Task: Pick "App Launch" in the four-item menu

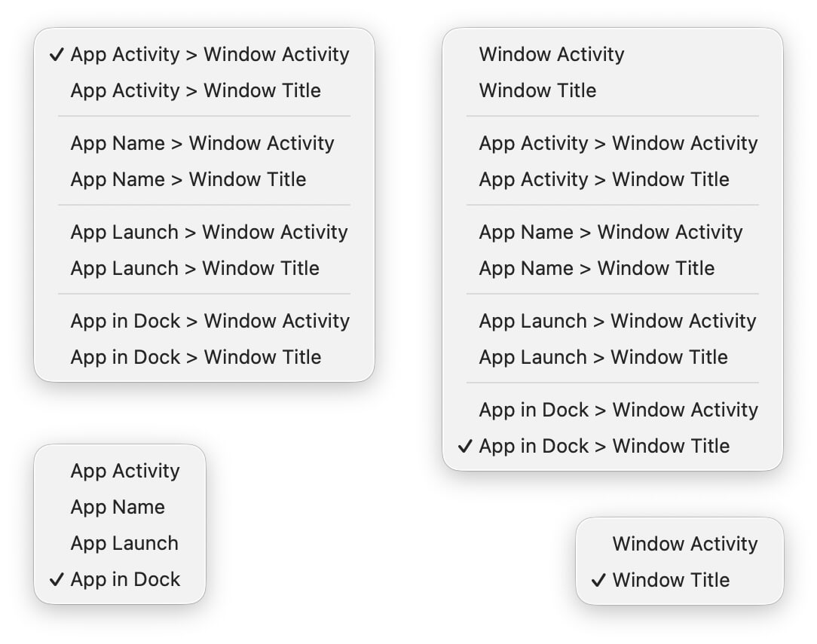Action: pos(124,543)
